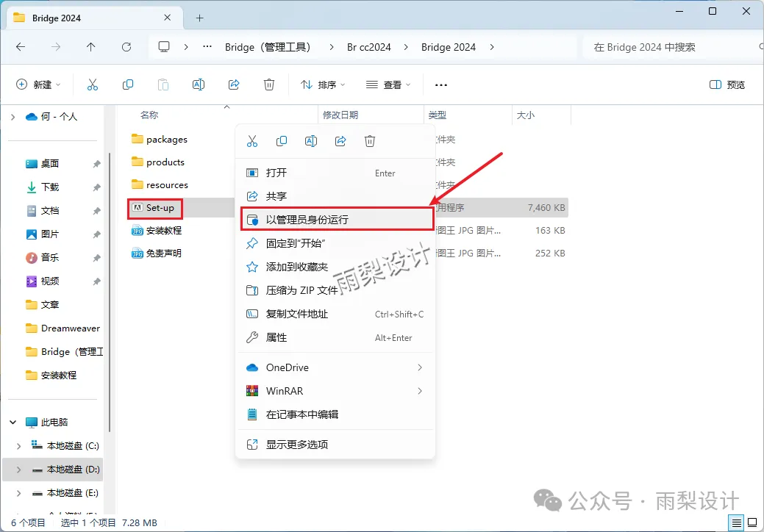Open the toolbar's See more ellipsis menu

[441, 85]
